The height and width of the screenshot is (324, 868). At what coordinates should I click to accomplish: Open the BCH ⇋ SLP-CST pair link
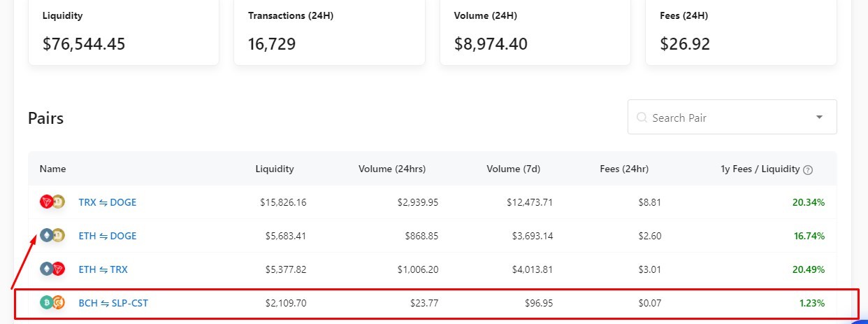(x=113, y=303)
